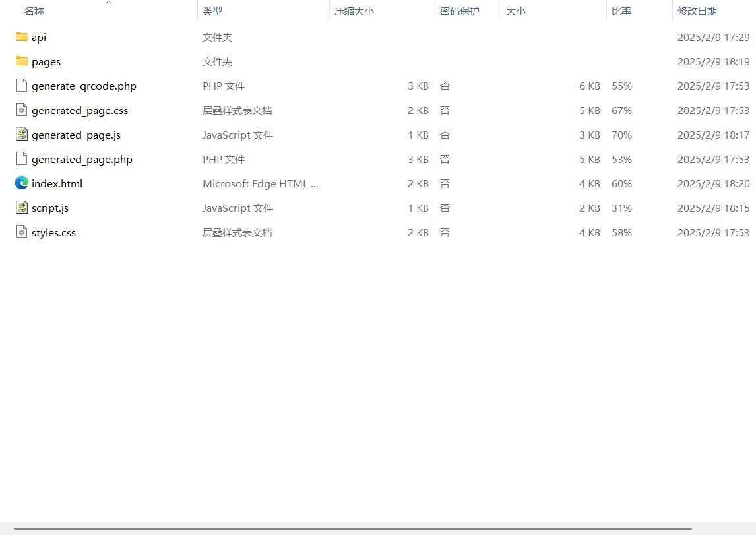The width and height of the screenshot is (756, 535).
Task: Select the generate_qrcode.php file name
Action: 84,86
